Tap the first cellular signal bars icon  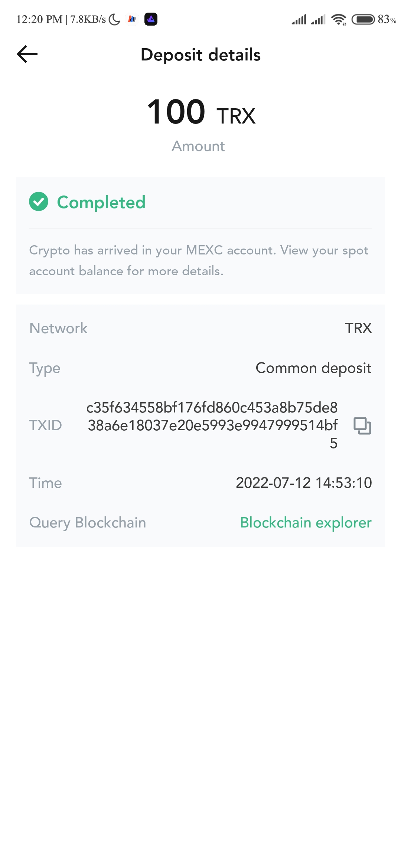[299, 19]
